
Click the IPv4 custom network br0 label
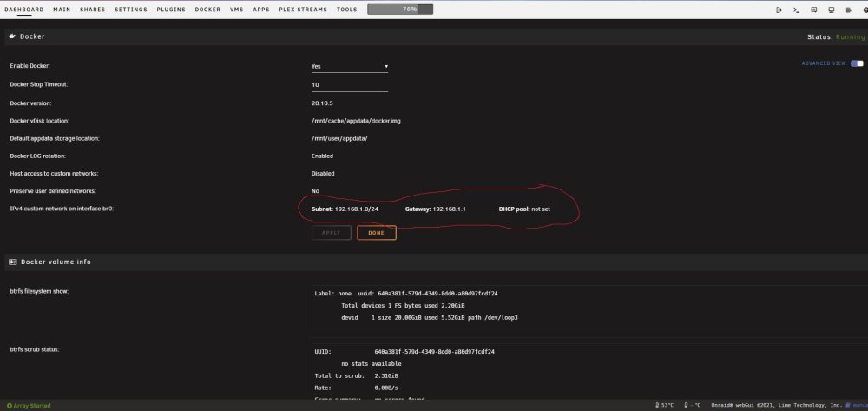(61, 209)
